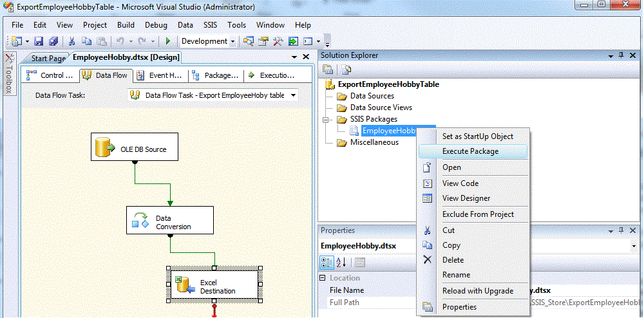Click the Redo arrow icon

coord(142,41)
